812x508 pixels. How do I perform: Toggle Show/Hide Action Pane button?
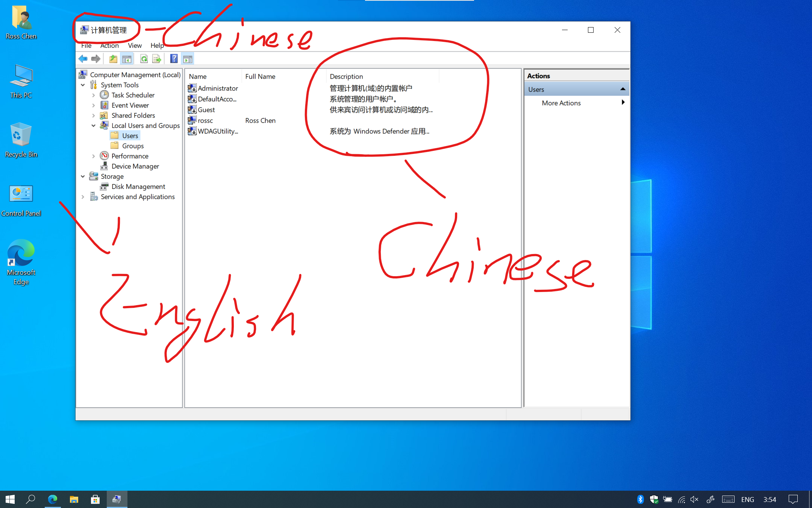(x=188, y=59)
